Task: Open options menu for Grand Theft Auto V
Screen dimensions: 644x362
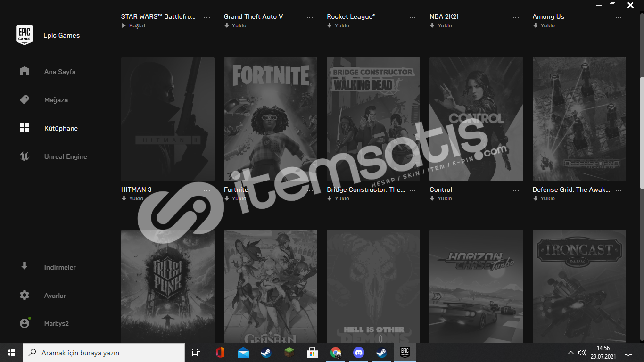Action: (x=310, y=17)
